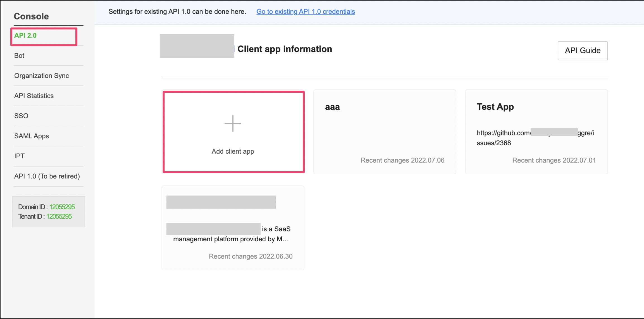Open Organization Sync section
The width and height of the screenshot is (644, 319).
[x=42, y=76]
